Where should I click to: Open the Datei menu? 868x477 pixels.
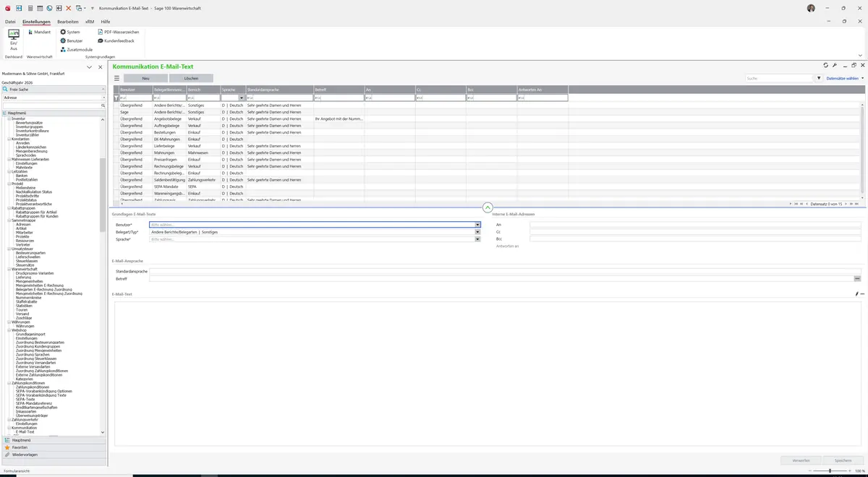(10, 22)
